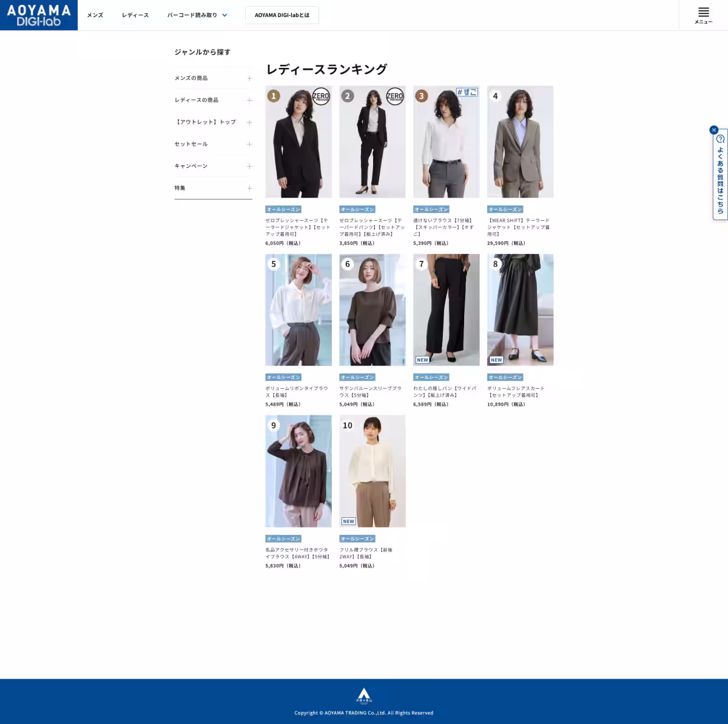Image resolution: width=728 pixels, height=724 pixels.
Task: Go to メンズ in top navigation
Action: 95,15
